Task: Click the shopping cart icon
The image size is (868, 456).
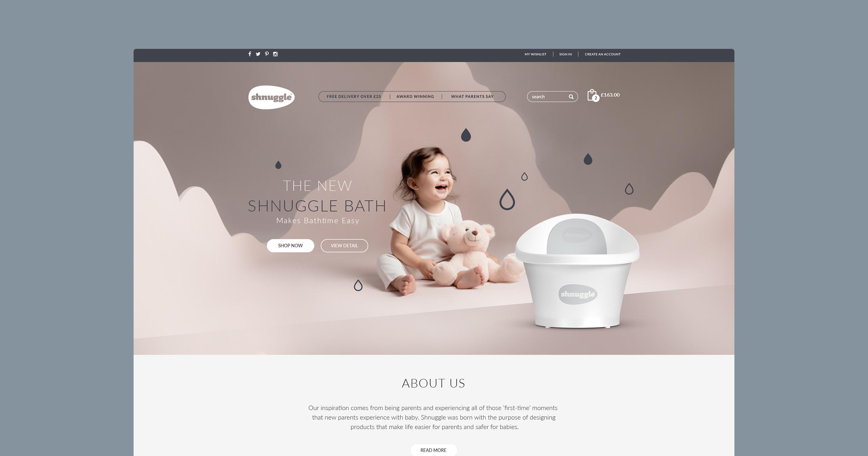Action: point(592,95)
